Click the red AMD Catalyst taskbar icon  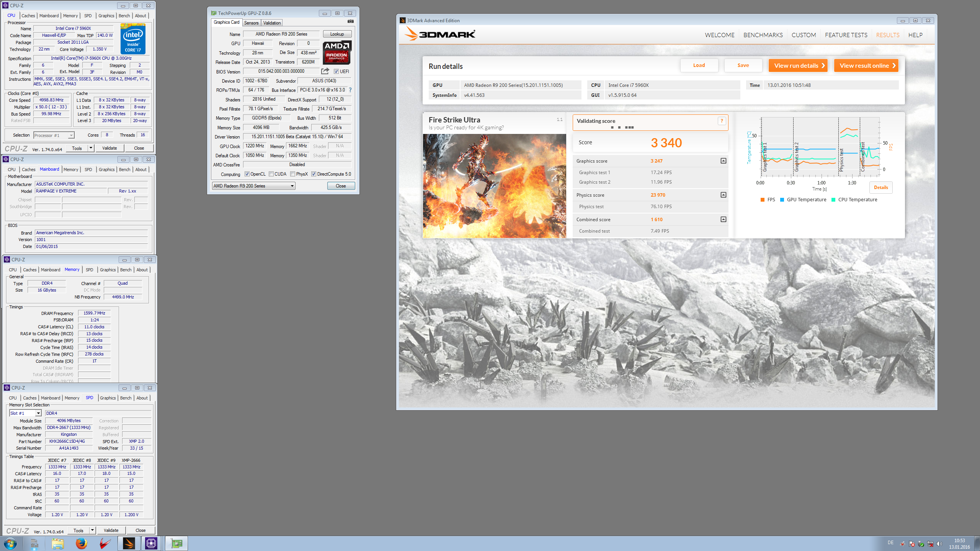(105, 543)
